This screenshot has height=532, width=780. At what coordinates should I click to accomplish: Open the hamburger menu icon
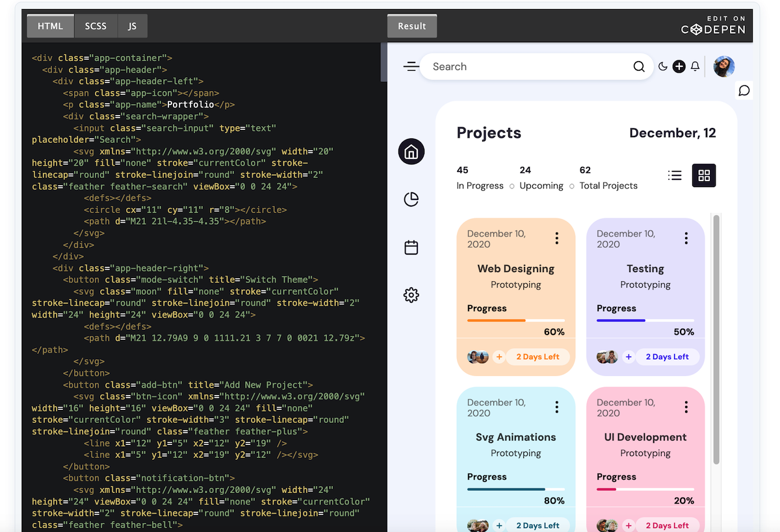[411, 66]
